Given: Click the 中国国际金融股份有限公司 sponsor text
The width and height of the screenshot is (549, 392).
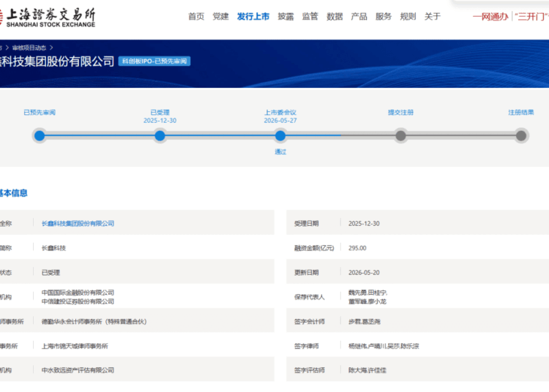Looking at the screenshot, I should (x=78, y=293).
